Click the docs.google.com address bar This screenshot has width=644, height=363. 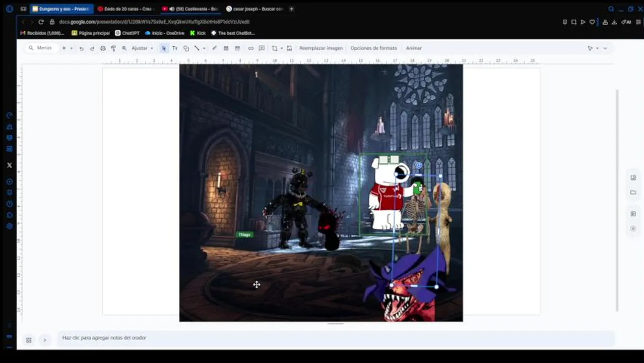click(x=154, y=22)
